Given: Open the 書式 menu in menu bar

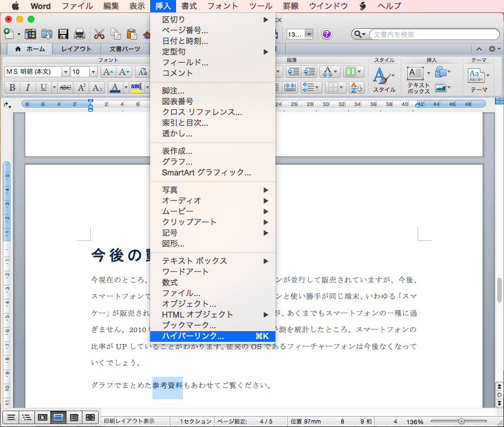Looking at the screenshot, I should pyautogui.click(x=189, y=6).
